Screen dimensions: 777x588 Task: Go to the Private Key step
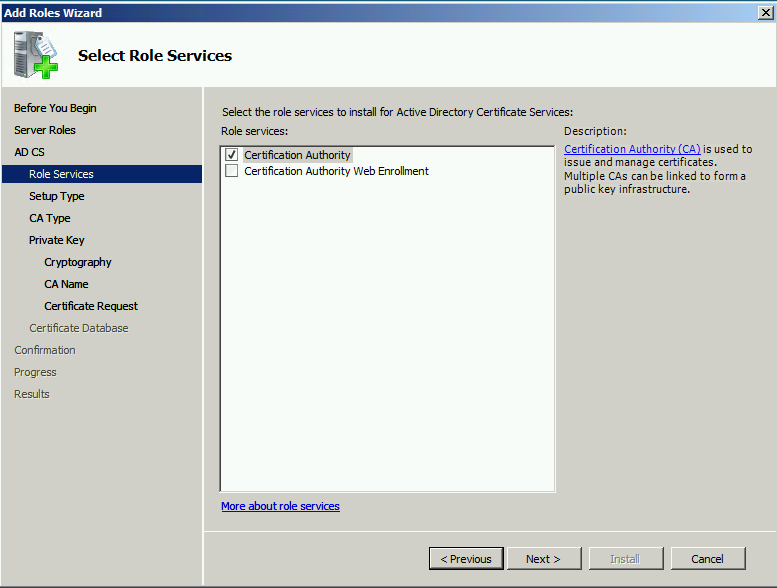56,240
